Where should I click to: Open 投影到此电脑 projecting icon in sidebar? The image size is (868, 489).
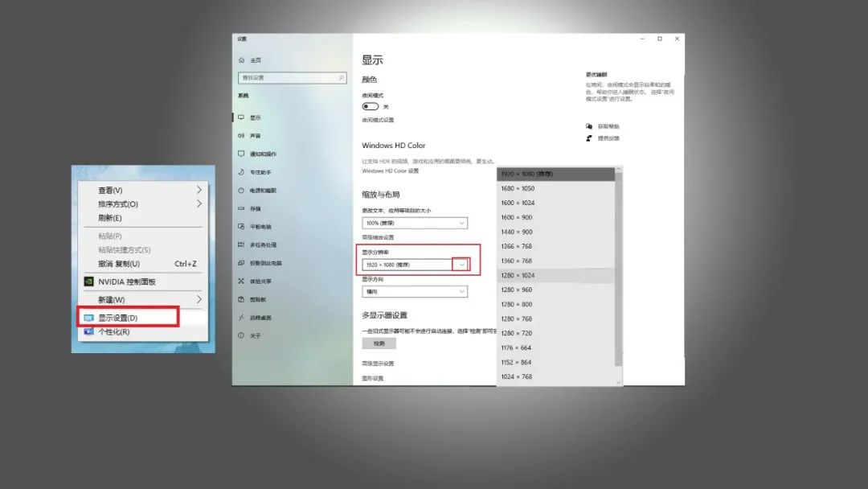(241, 263)
